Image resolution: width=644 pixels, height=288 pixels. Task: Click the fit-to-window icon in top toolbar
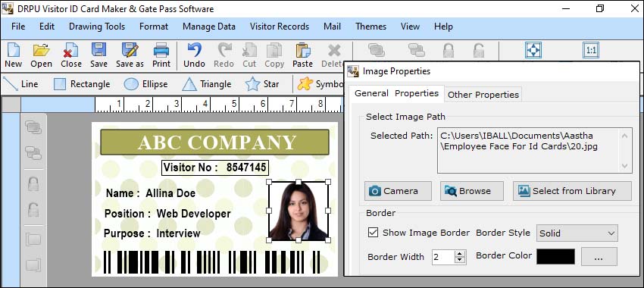point(533,50)
